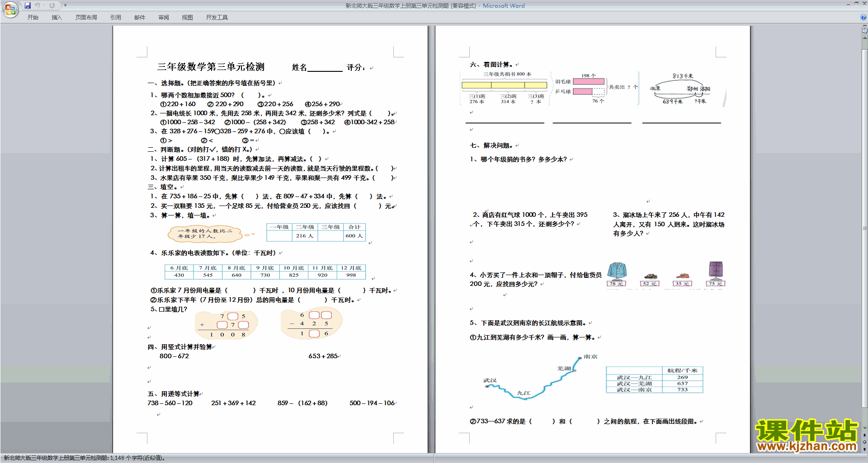Click the title 三年级数学第三单元检测
The width and height of the screenshot is (868, 463).
pos(211,67)
